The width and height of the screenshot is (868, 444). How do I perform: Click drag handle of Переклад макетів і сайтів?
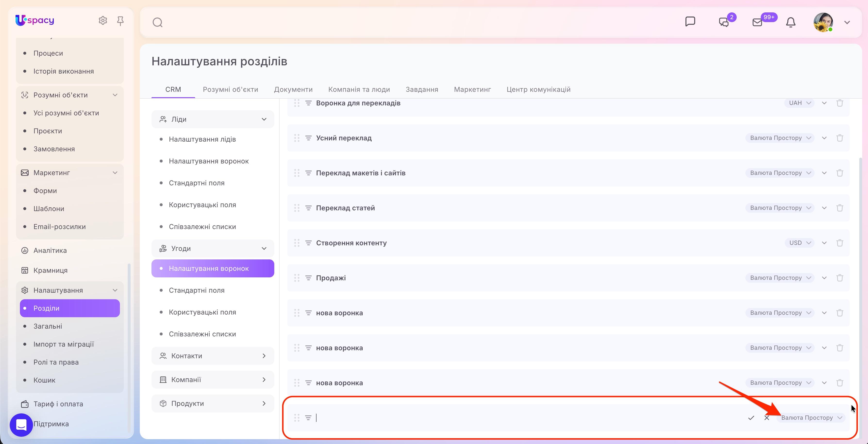297,173
